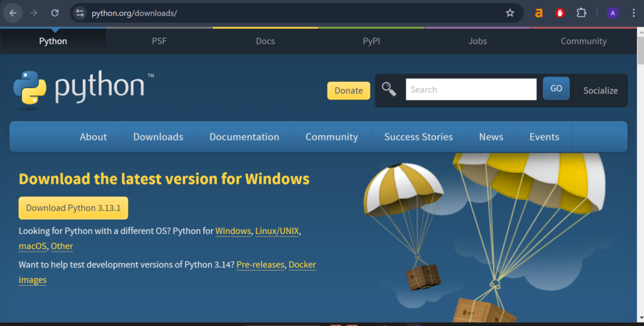This screenshot has height=326, width=644.
Task: Open the Success Stories menu
Action: point(418,137)
